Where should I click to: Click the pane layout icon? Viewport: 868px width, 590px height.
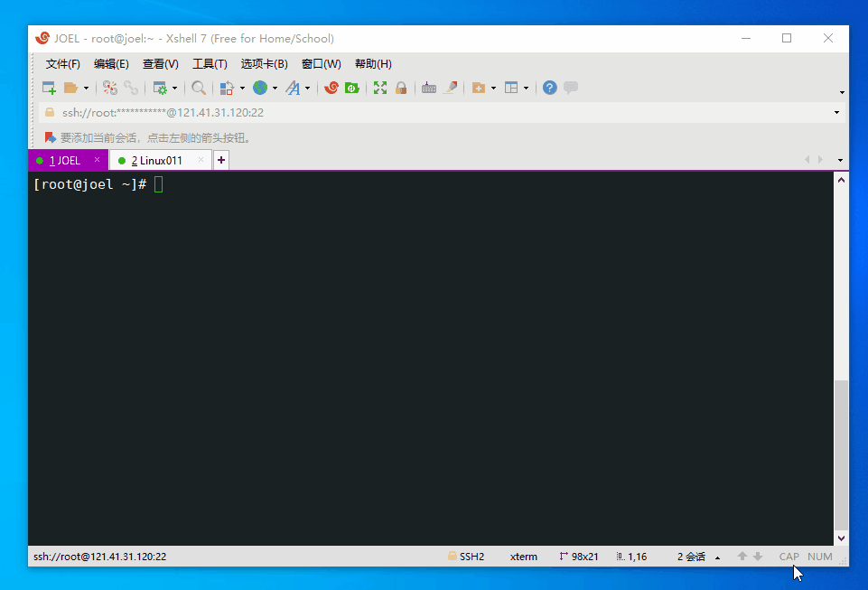511,88
